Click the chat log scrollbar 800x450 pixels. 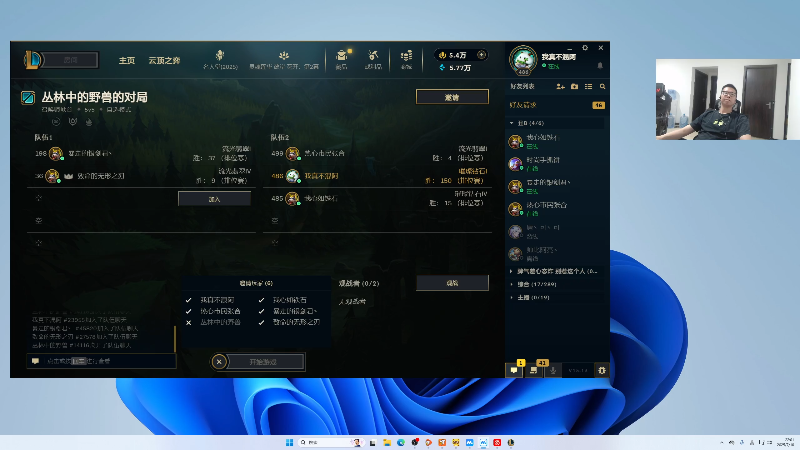tap(175, 339)
